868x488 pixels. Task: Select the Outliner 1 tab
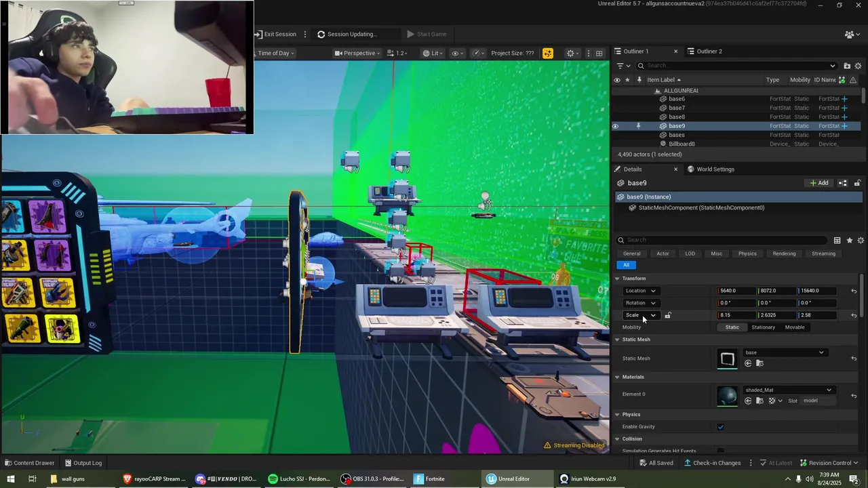[635, 51]
